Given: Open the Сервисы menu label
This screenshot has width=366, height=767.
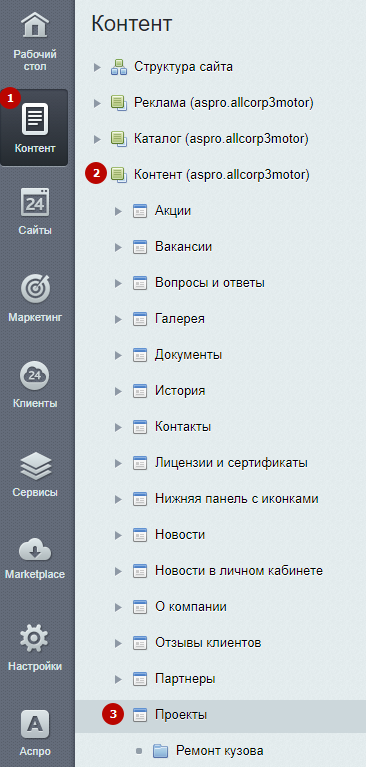Looking at the screenshot, I should click(x=35, y=492).
